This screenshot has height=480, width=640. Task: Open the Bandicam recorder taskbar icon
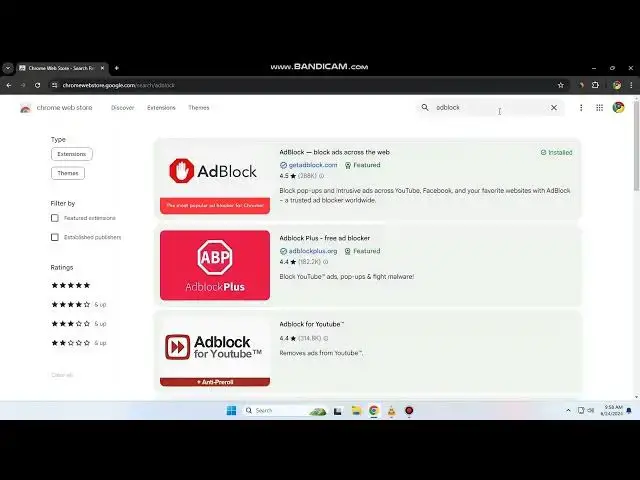(x=409, y=411)
